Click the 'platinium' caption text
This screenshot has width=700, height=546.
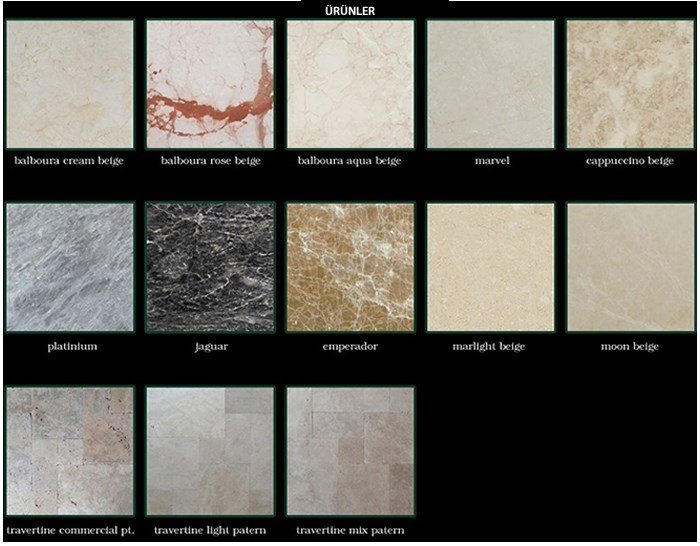(72, 346)
